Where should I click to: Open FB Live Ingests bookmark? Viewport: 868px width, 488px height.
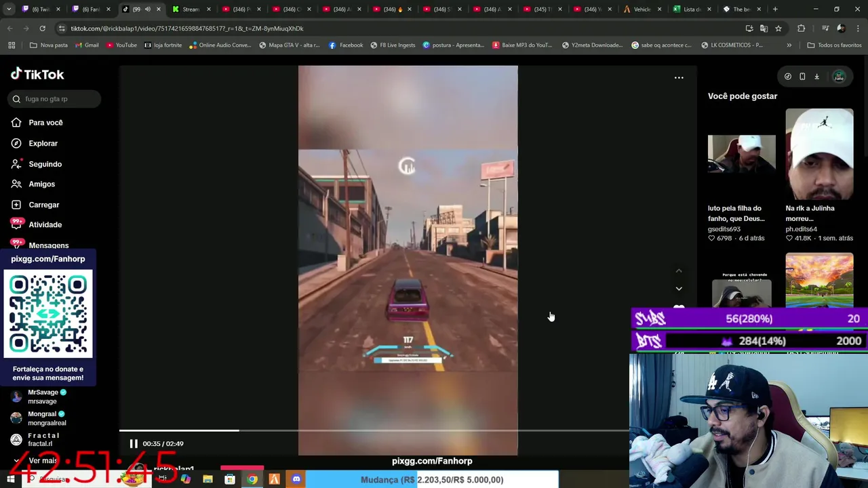pos(393,45)
